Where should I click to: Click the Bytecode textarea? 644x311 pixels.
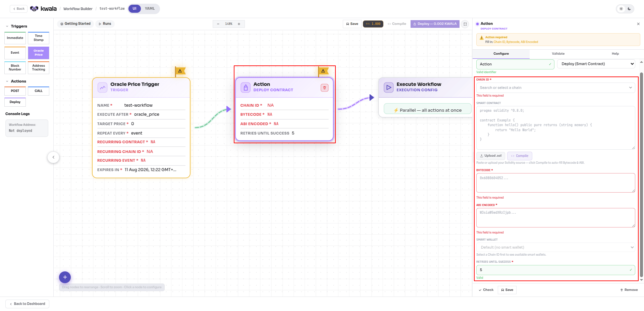[555, 183]
